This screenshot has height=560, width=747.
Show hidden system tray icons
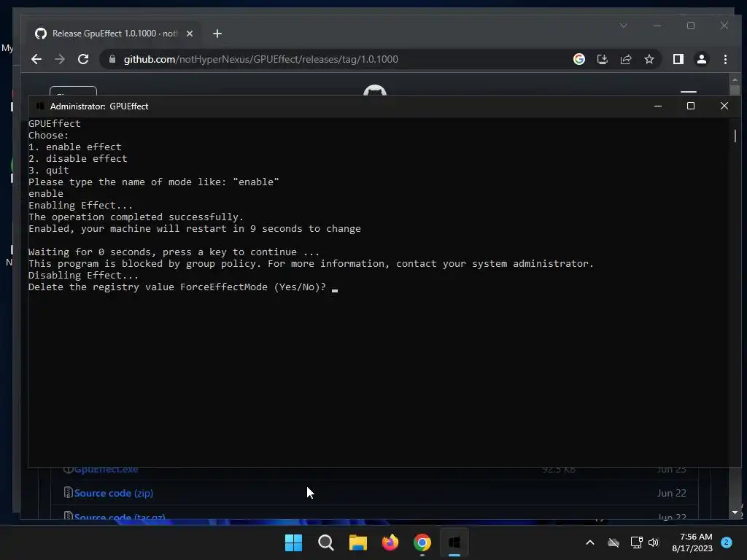point(589,542)
